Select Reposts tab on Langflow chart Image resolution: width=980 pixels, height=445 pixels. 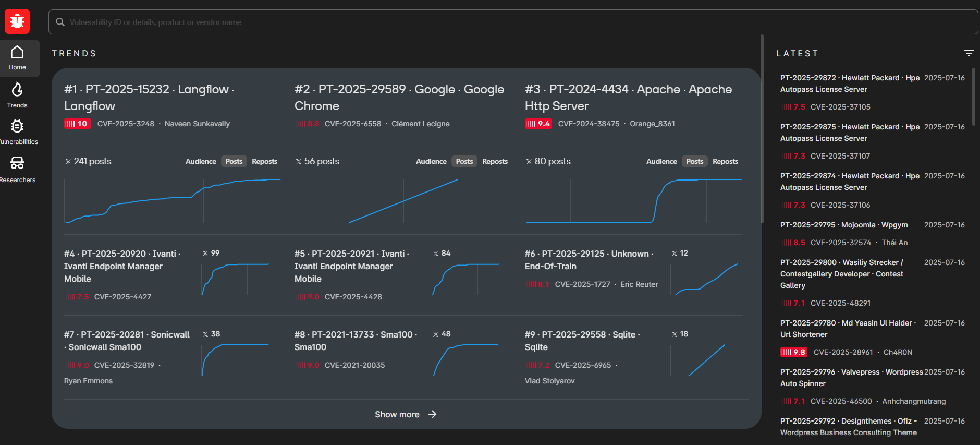tap(264, 162)
